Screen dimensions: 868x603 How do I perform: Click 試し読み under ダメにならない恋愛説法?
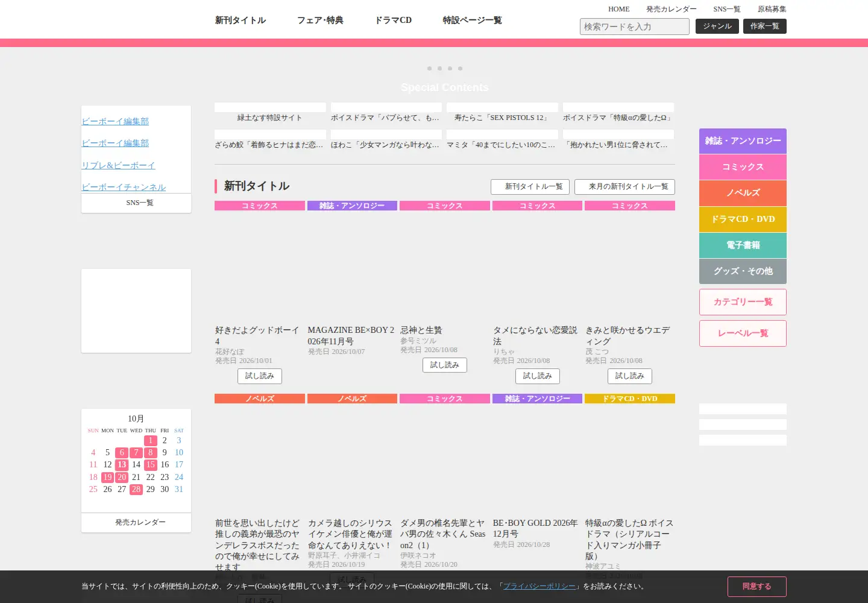(538, 376)
